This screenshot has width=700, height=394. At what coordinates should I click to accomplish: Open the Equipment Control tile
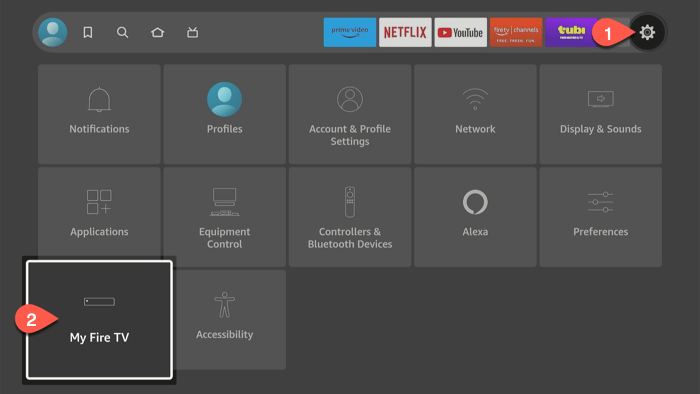coord(225,217)
